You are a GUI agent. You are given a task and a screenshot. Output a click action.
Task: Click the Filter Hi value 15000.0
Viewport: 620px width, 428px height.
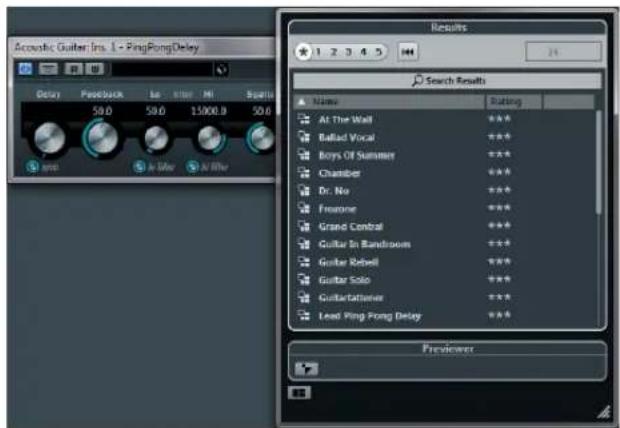(209, 111)
